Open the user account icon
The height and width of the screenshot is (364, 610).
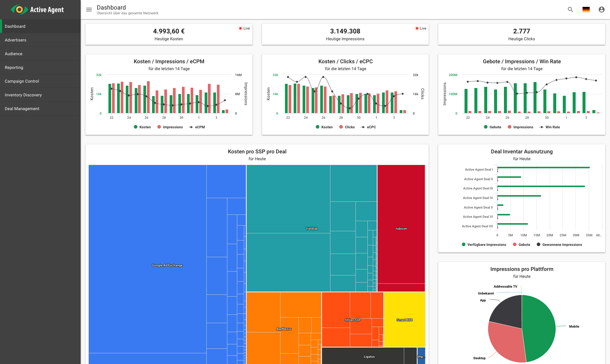pyautogui.click(x=601, y=10)
